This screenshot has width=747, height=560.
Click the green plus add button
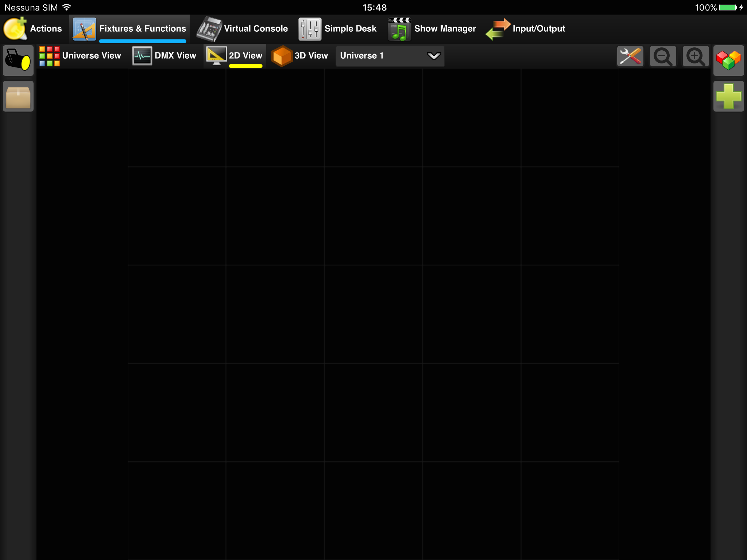[728, 96]
